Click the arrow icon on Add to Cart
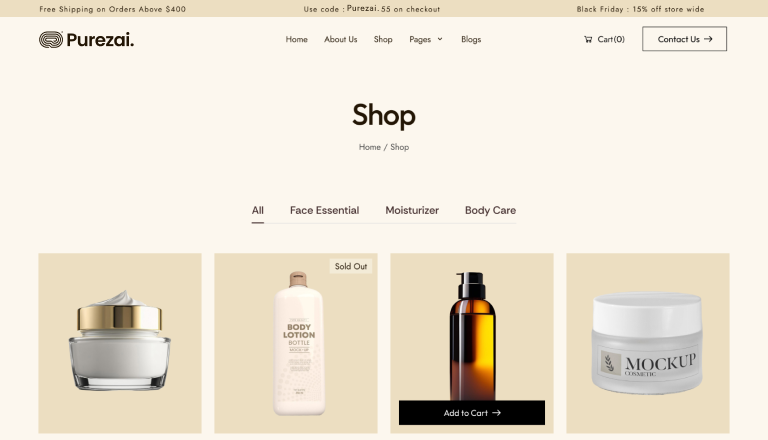Image resolution: width=768 pixels, height=440 pixels. coord(496,413)
